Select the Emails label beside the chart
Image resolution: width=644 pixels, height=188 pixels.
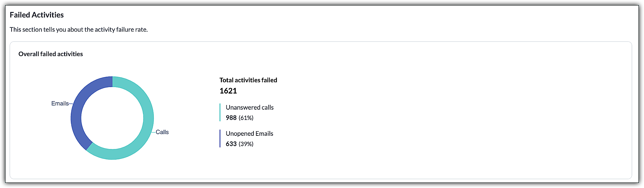pyautogui.click(x=60, y=104)
